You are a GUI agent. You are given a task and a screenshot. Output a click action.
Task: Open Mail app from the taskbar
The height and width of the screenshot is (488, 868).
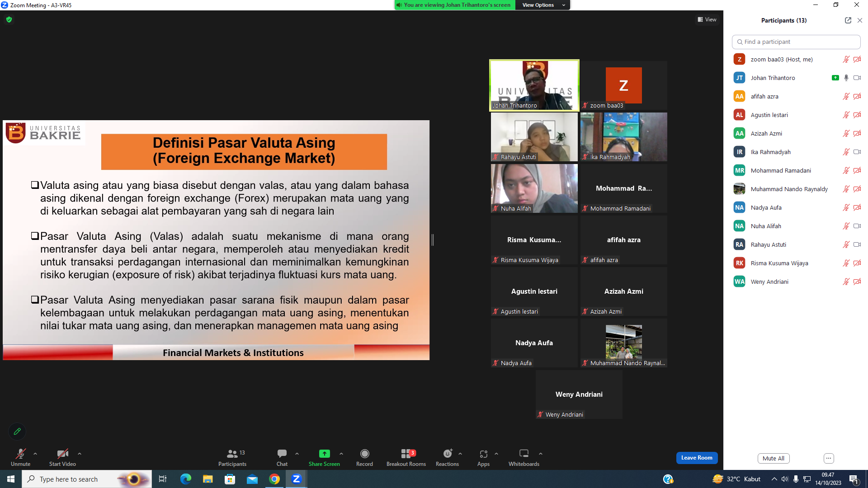[x=252, y=479]
